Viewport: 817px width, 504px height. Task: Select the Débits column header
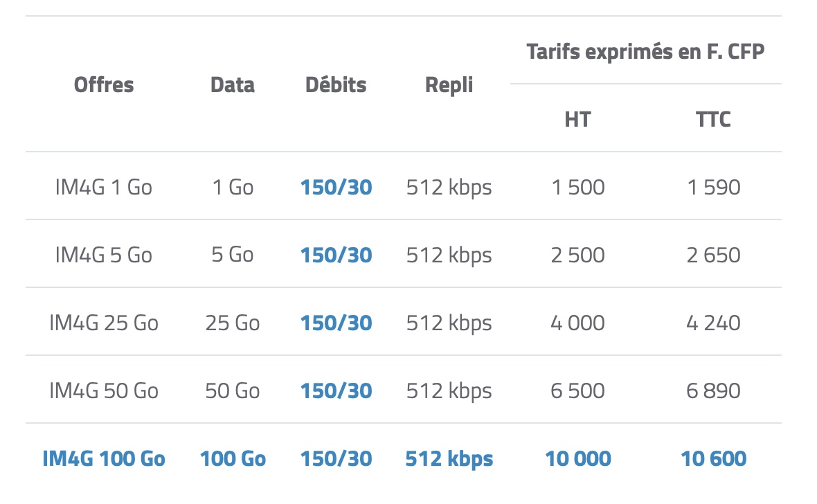336,85
